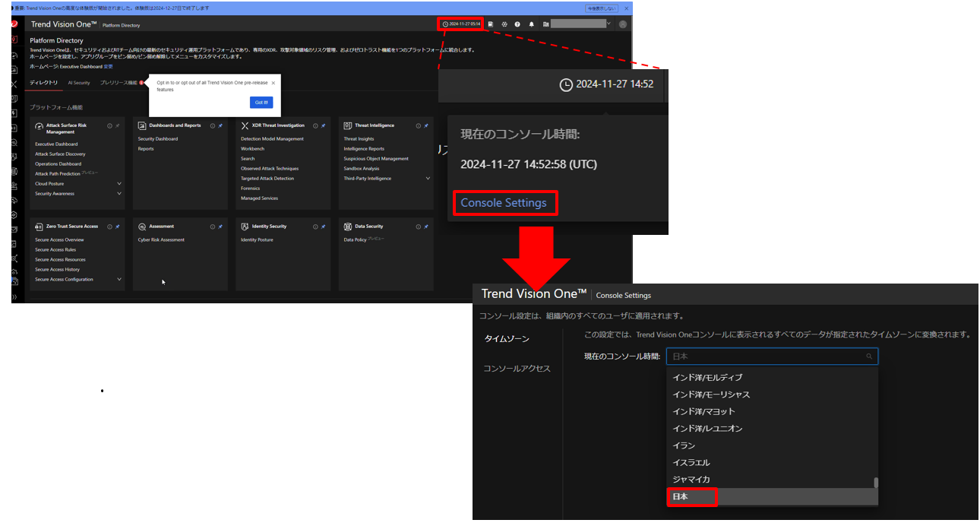Viewport: 980px width, 523px height.
Task: Unpin the Assessment group
Action: pos(220,227)
